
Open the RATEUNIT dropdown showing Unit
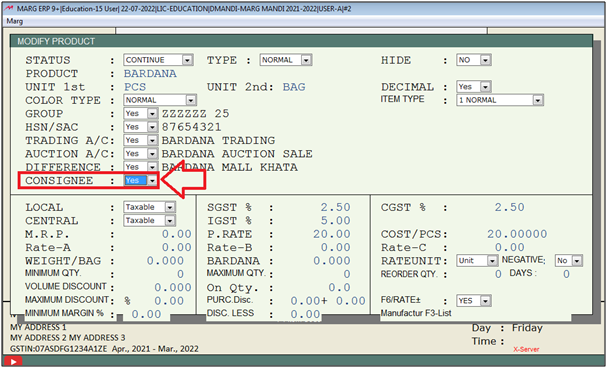coord(477,261)
